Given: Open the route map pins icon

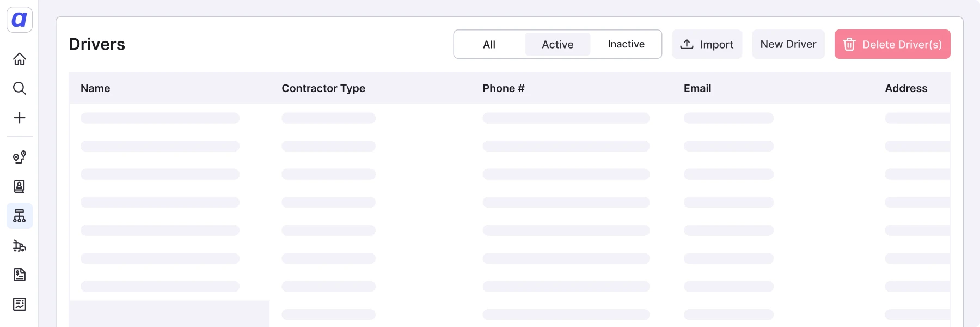Looking at the screenshot, I should click(20, 158).
